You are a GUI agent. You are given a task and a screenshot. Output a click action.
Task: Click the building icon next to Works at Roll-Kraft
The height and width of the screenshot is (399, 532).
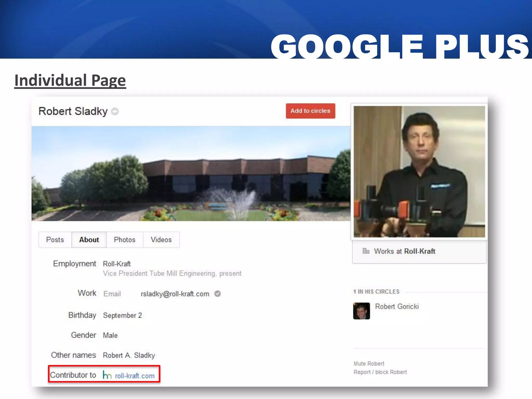[366, 251]
